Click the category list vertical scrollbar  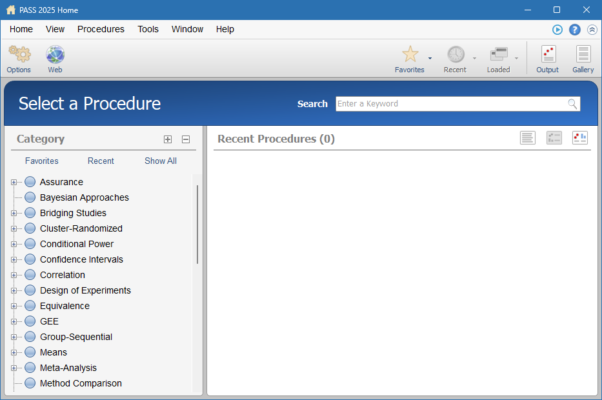click(x=197, y=225)
